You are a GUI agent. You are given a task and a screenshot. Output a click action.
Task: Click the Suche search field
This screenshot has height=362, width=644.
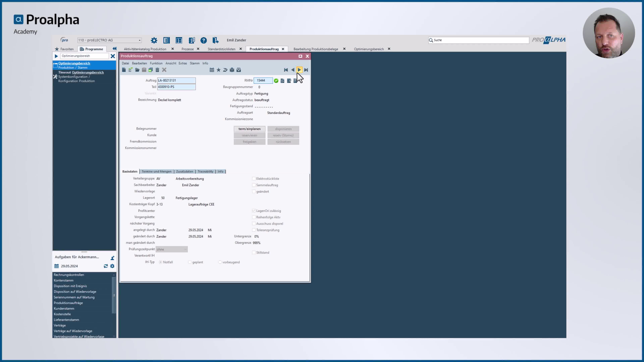479,40
